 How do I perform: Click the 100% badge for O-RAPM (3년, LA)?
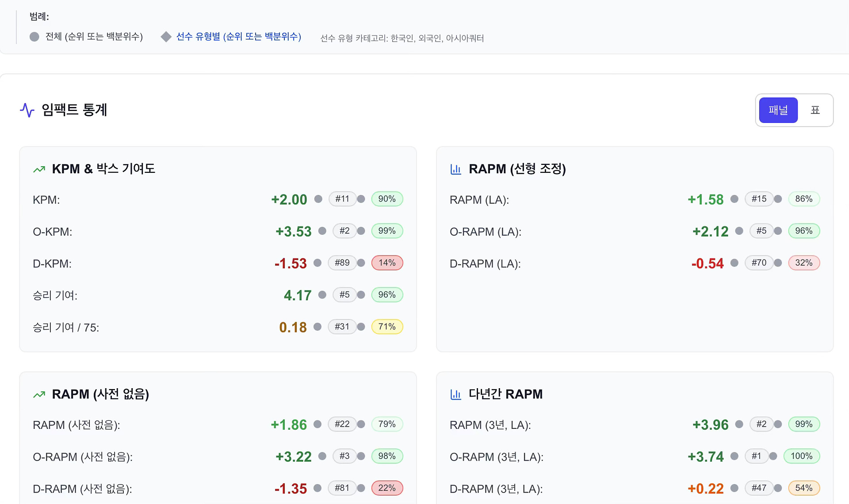click(x=801, y=456)
